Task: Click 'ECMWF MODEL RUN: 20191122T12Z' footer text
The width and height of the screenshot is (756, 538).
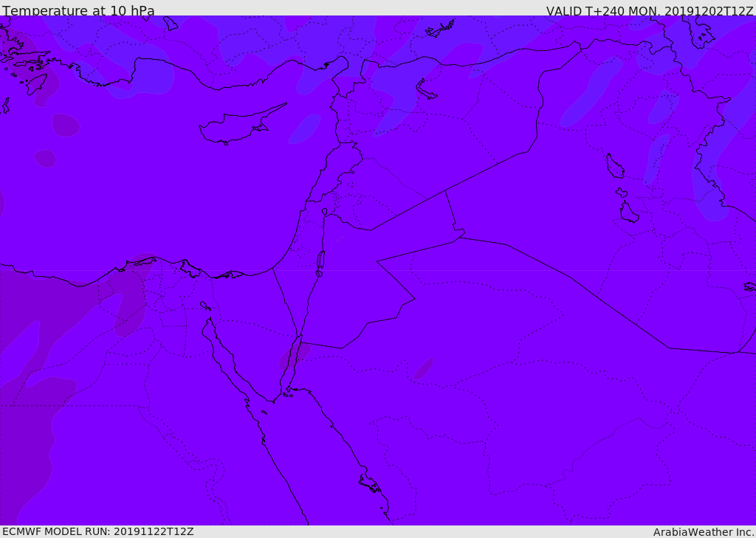Action: 98,531
